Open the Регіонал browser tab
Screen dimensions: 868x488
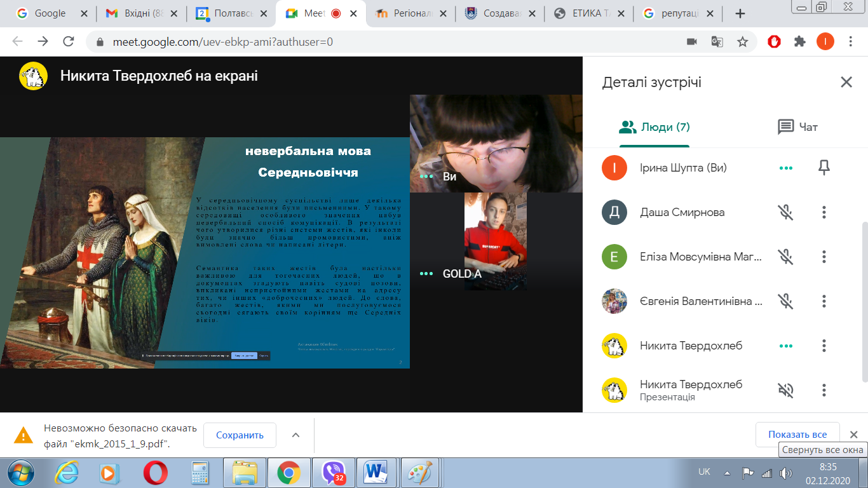409,13
